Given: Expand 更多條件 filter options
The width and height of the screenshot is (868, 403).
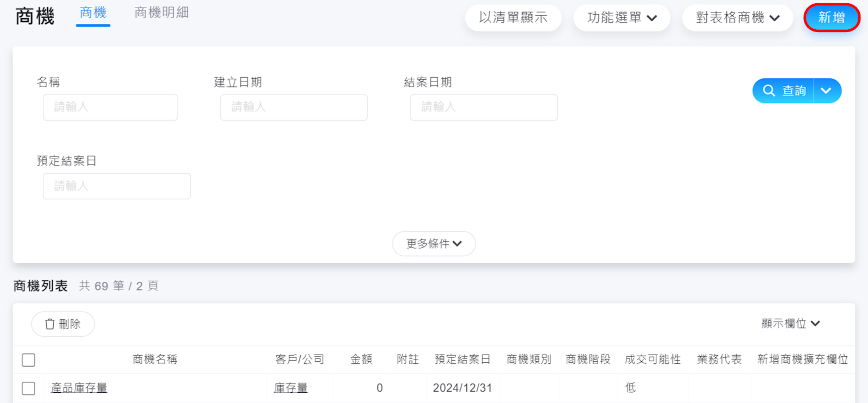Looking at the screenshot, I should coord(434,244).
